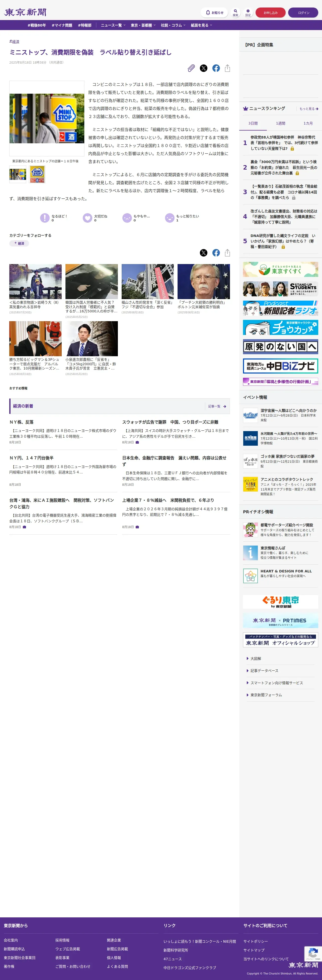This screenshot has height=980, width=322.
Task: Click もっと見る in ニュースランキング
Action: tap(309, 109)
